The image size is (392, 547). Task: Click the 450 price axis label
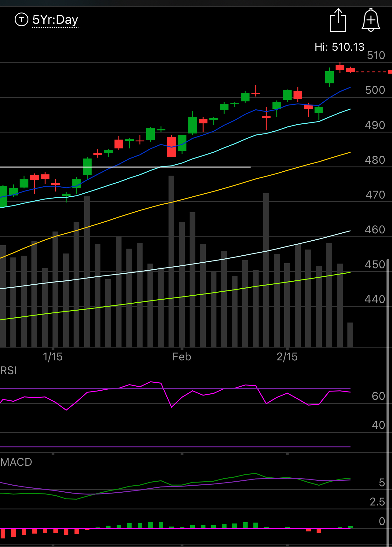pyautogui.click(x=375, y=264)
